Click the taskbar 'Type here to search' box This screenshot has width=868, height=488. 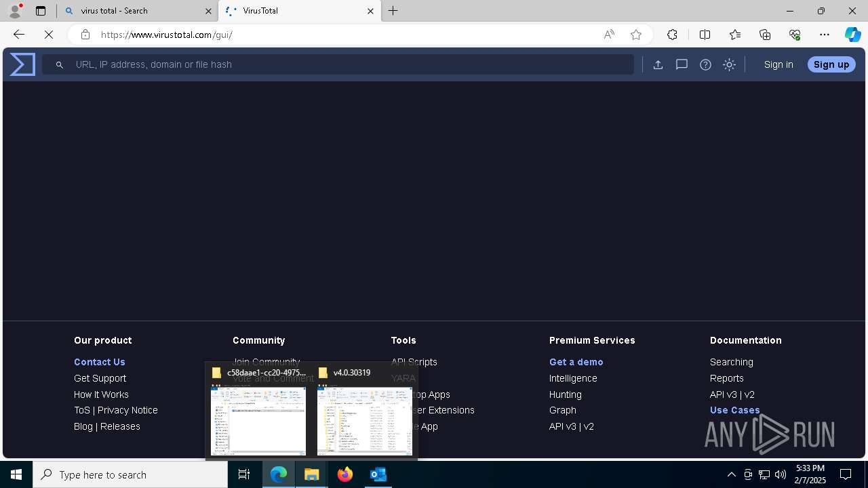pos(130,474)
